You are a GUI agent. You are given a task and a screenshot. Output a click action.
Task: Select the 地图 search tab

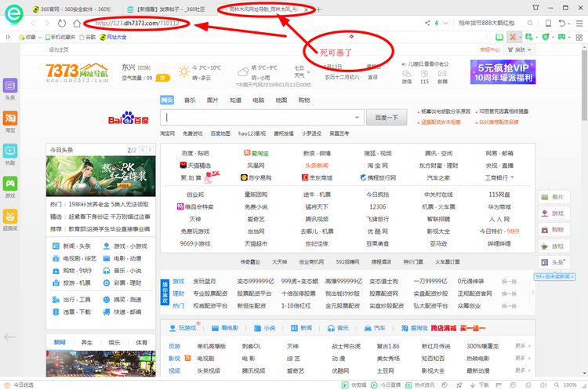click(x=281, y=100)
